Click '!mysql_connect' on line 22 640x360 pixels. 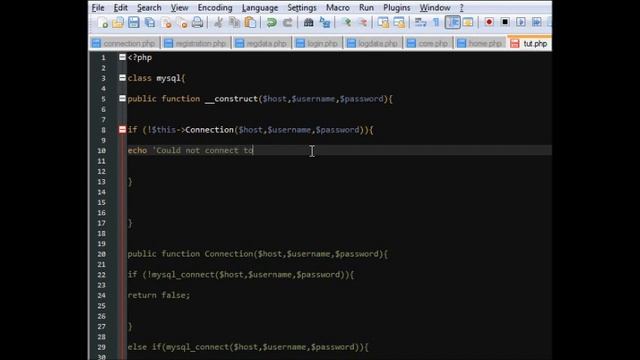181,274
